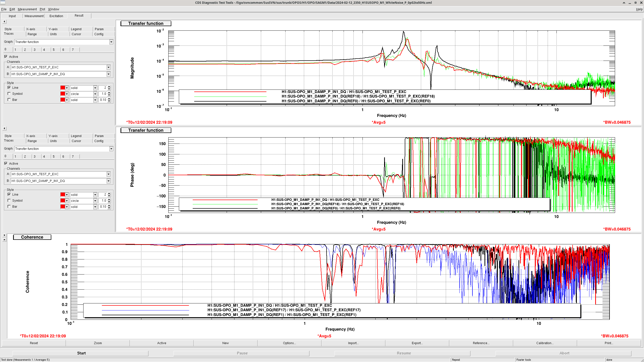Decrease top panel Symbol size spinner
Viewport: 644px width, 362px height.
click(x=109, y=95)
